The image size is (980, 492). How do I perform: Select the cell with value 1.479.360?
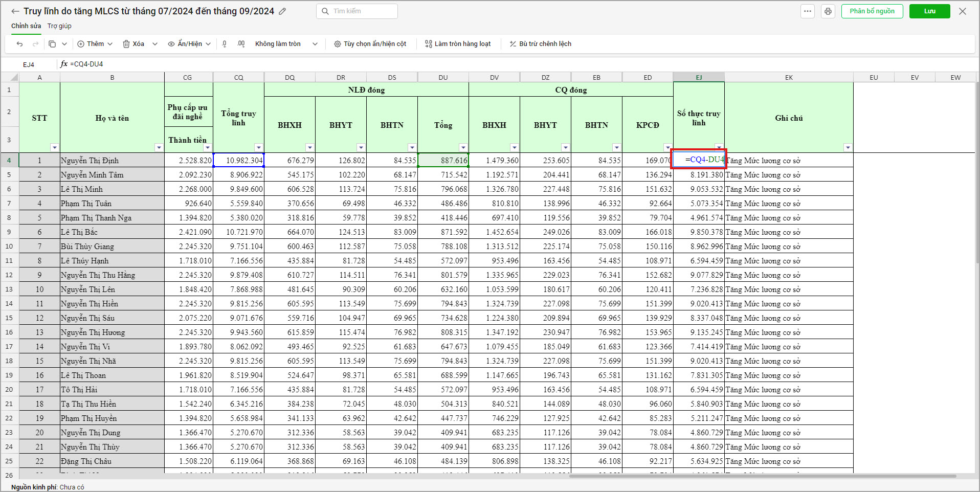tap(495, 161)
